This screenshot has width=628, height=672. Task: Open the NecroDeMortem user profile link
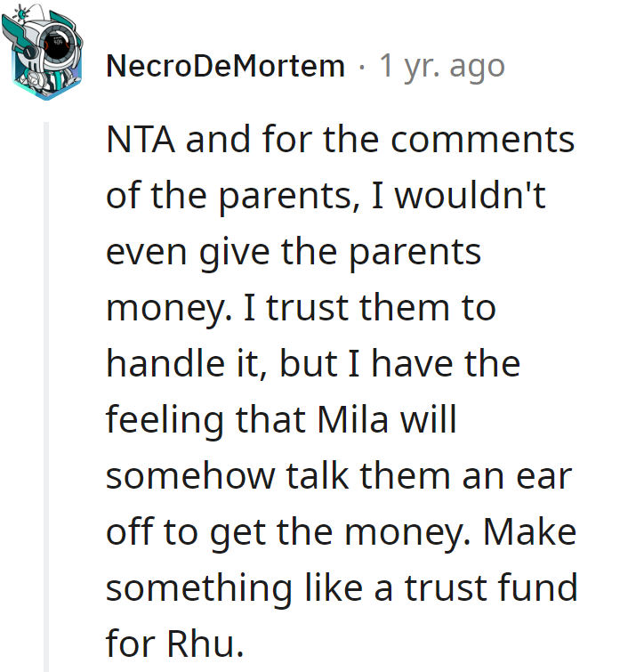tap(225, 66)
